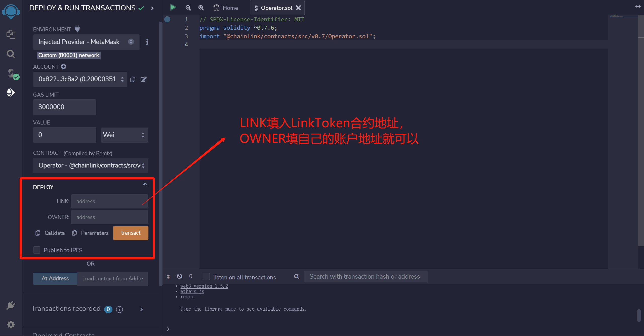Viewport: 644px width, 336px height.
Task: Open the Wei unit dropdown
Action: tap(124, 135)
